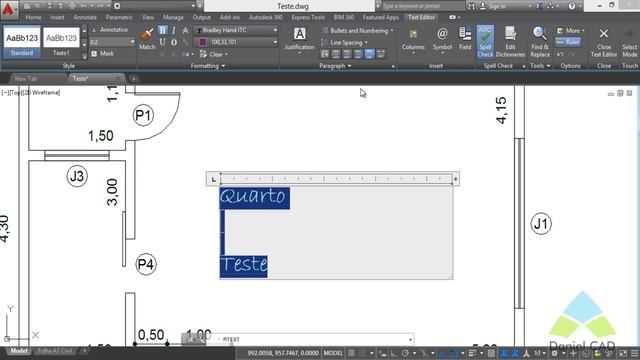640x360 pixels.
Task: Click the purple text color swatch
Action: pos(202,42)
